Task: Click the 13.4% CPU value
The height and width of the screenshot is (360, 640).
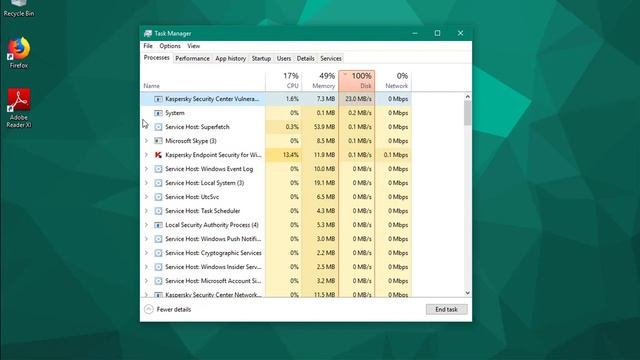Action: [291, 155]
